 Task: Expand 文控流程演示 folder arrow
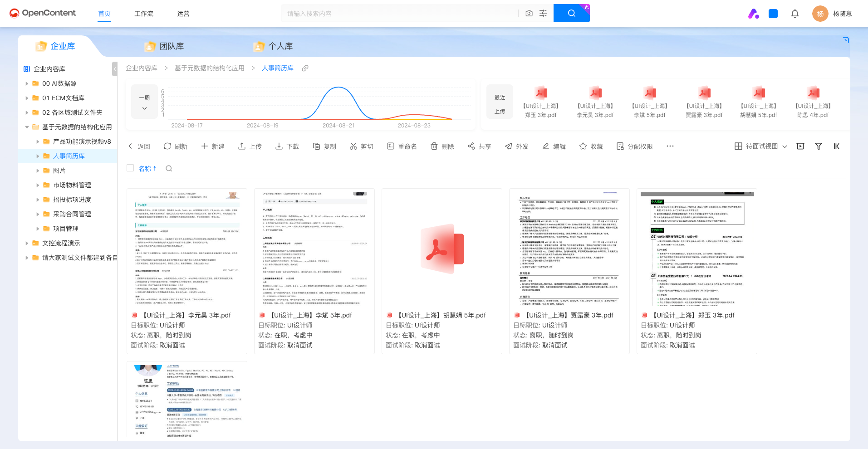(x=27, y=243)
